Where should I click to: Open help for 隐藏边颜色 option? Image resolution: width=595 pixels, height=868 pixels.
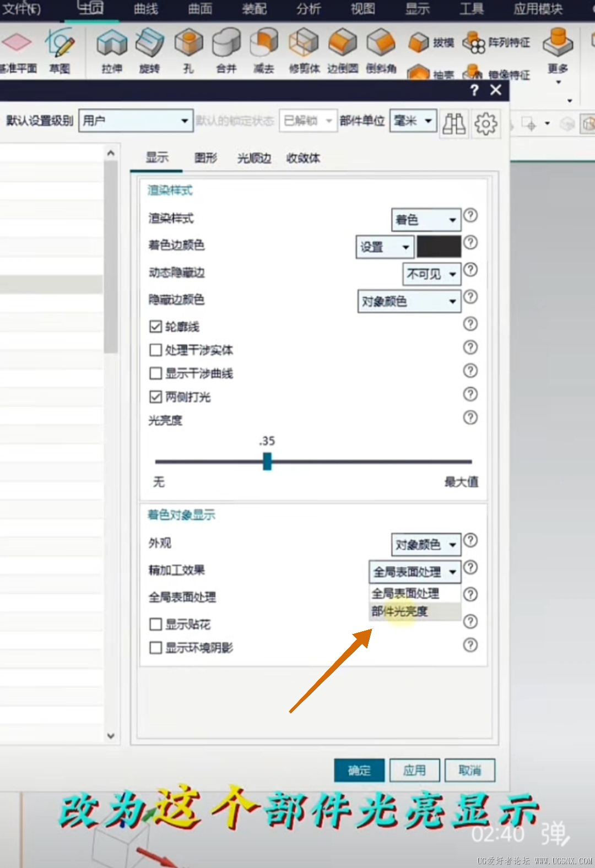pyautogui.click(x=470, y=296)
